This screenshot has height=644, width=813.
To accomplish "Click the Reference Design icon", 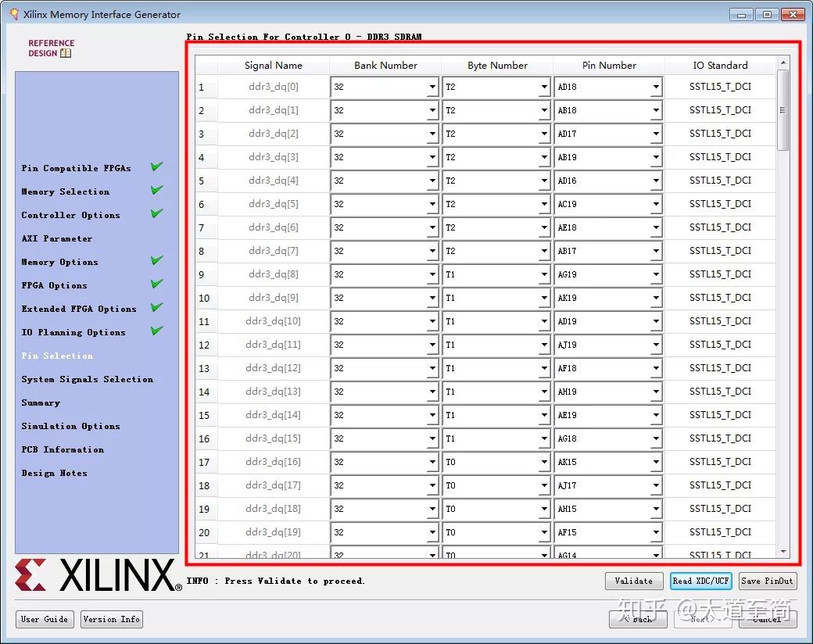I will tap(65, 52).
